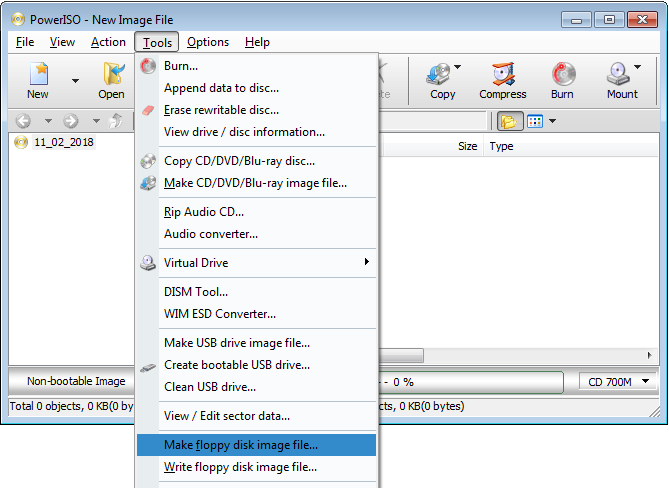
Task: Select WIM ESD Converter...
Action: tap(256, 314)
